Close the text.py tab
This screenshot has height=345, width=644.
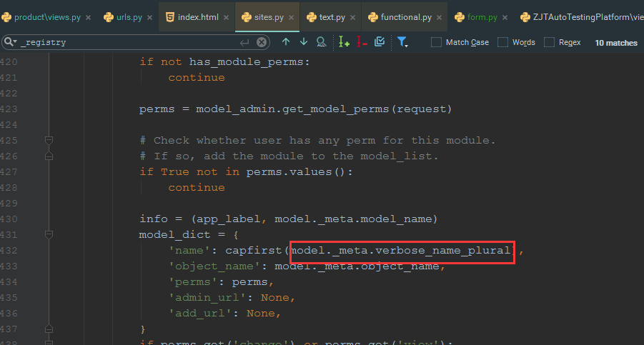click(352, 18)
